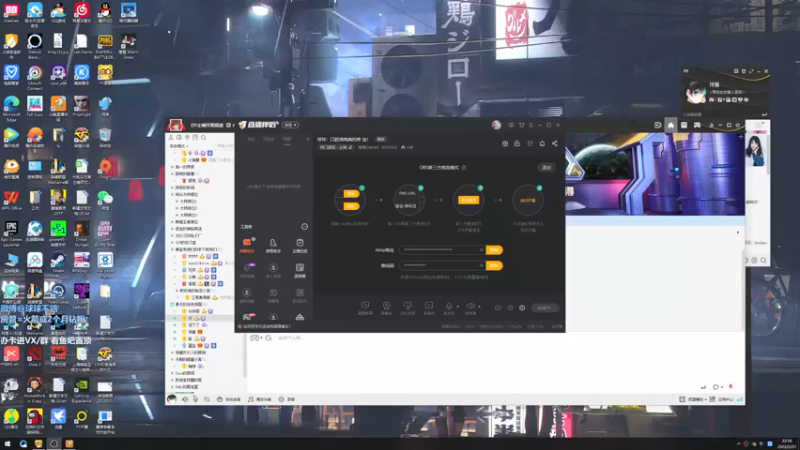Click the streamer avatar in the streaming app title bar

pyautogui.click(x=496, y=125)
